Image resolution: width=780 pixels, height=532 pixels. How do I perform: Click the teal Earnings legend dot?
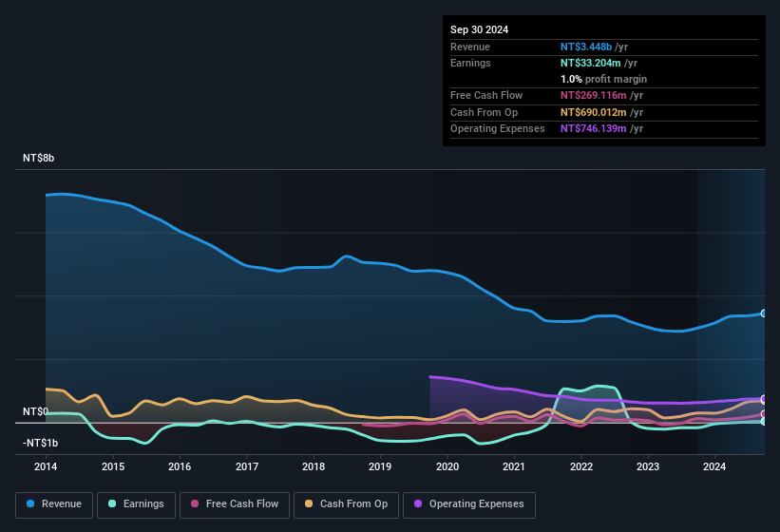coord(112,503)
